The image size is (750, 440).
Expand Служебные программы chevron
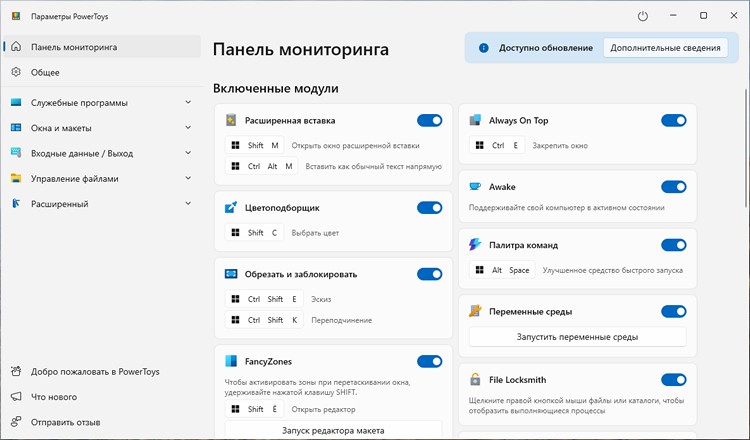tap(188, 102)
